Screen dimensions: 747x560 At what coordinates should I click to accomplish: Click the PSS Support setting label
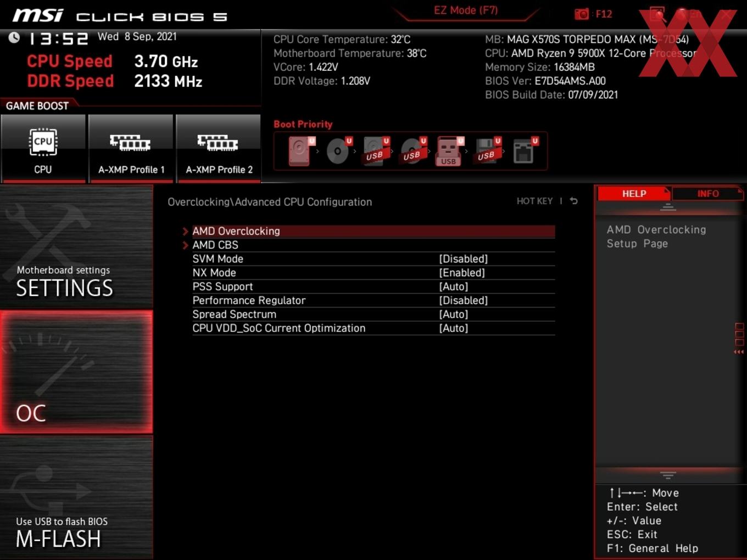(x=222, y=287)
